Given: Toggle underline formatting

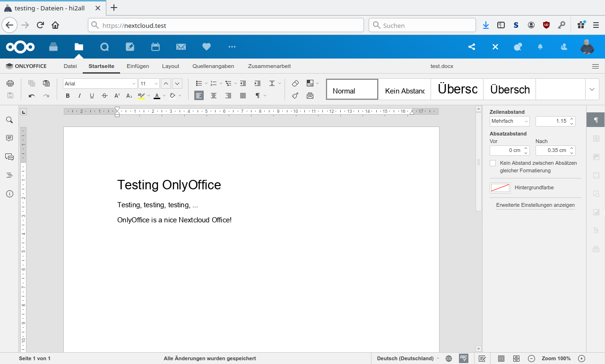Looking at the screenshot, I should click(x=92, y=96).
